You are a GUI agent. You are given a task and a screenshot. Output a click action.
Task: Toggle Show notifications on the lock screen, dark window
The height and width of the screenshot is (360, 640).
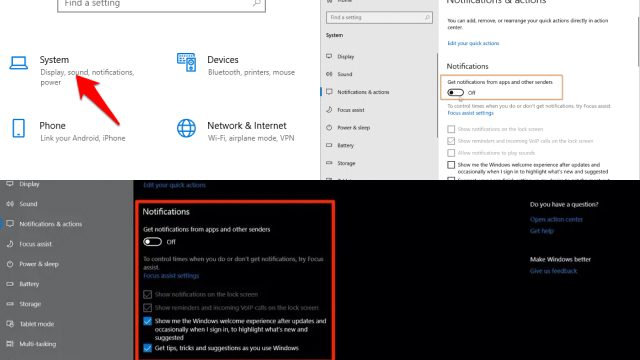point(147,294)
